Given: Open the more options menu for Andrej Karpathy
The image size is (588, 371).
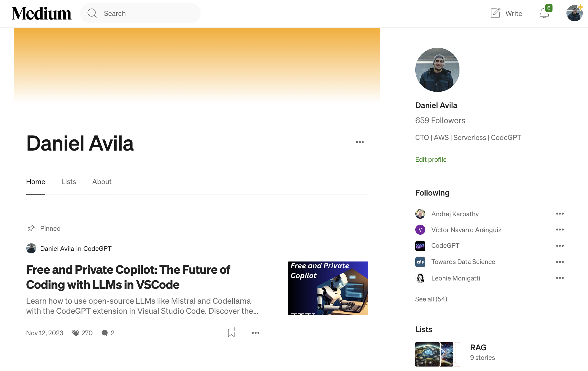Looking at the screenshot, I should 560,214.
